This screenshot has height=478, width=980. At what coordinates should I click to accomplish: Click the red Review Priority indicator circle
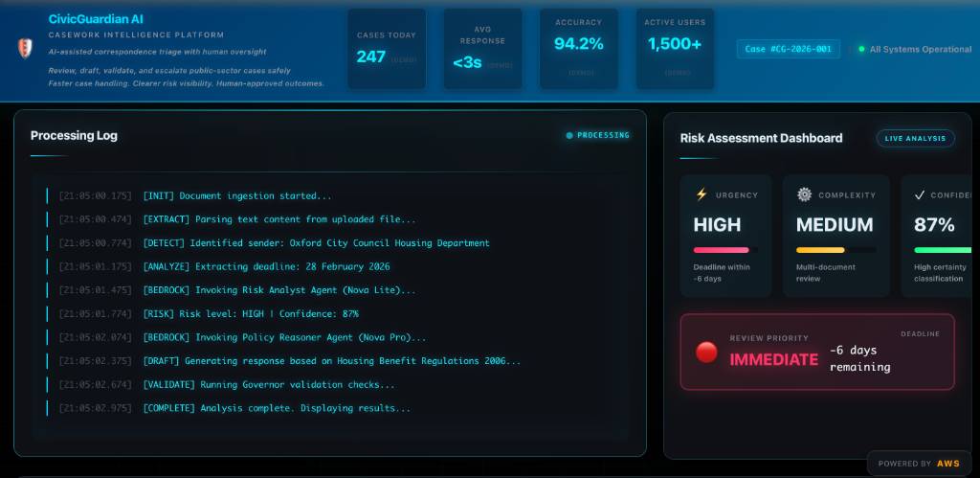tap(706, 353)
